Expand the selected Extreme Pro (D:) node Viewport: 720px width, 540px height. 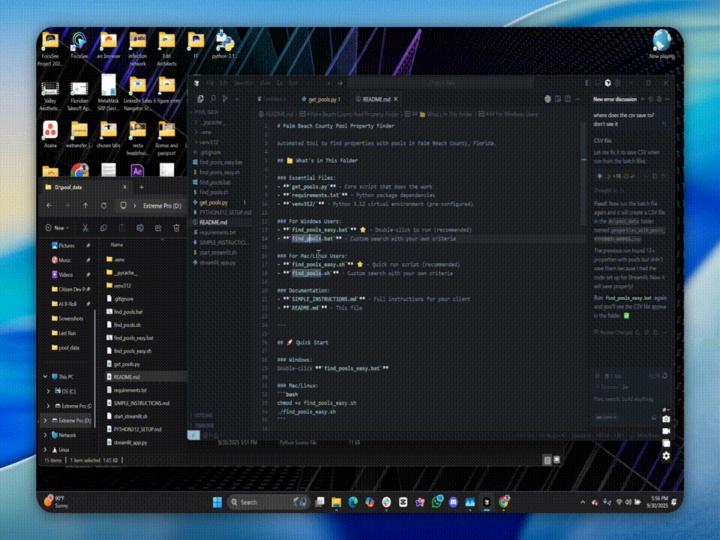(x=45, y=420)
